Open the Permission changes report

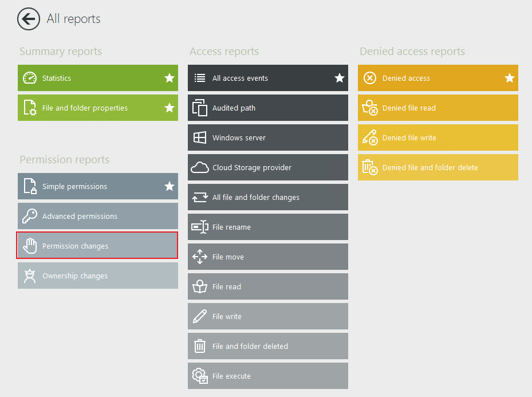point(97,246)
